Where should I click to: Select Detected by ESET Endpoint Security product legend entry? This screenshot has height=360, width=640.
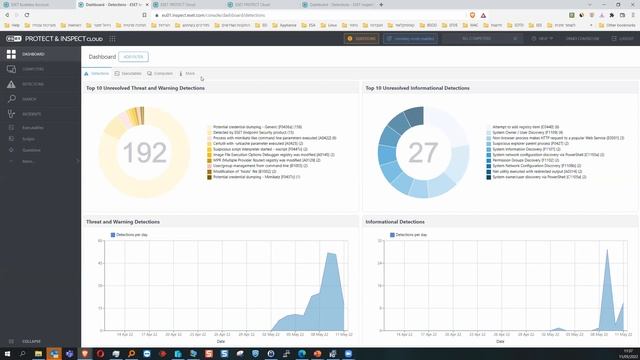click(253, 133)
